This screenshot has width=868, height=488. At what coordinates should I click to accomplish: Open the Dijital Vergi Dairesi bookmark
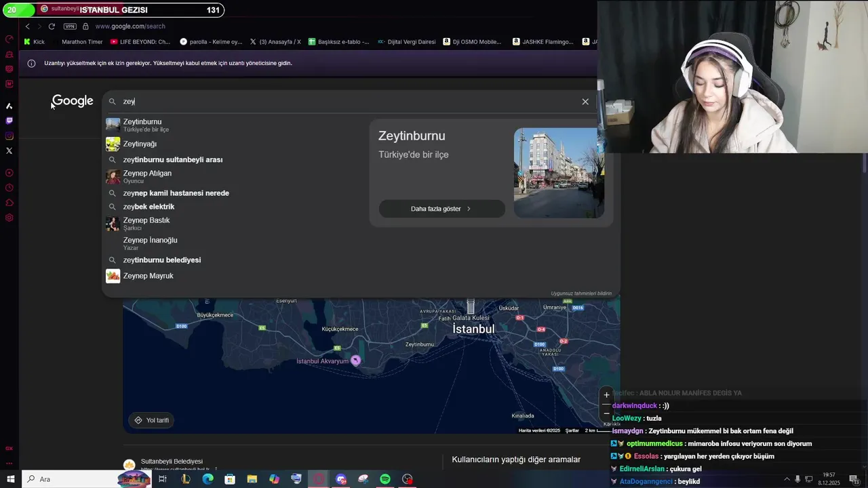(407, 42)
